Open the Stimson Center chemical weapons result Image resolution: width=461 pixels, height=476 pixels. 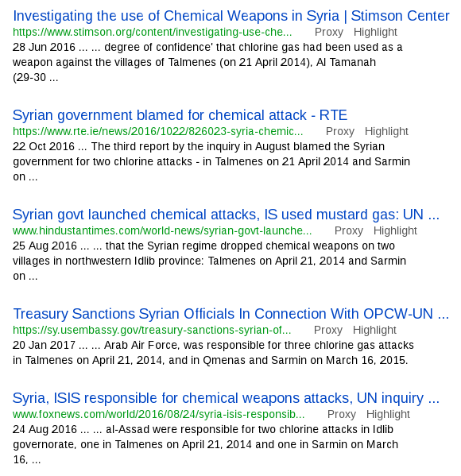(231, 16)
